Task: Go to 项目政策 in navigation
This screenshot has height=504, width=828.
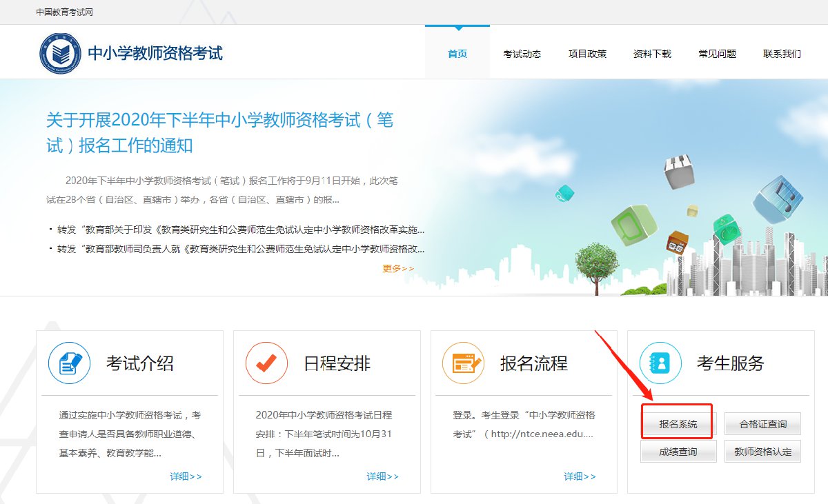Action: [x=587, y=54]
